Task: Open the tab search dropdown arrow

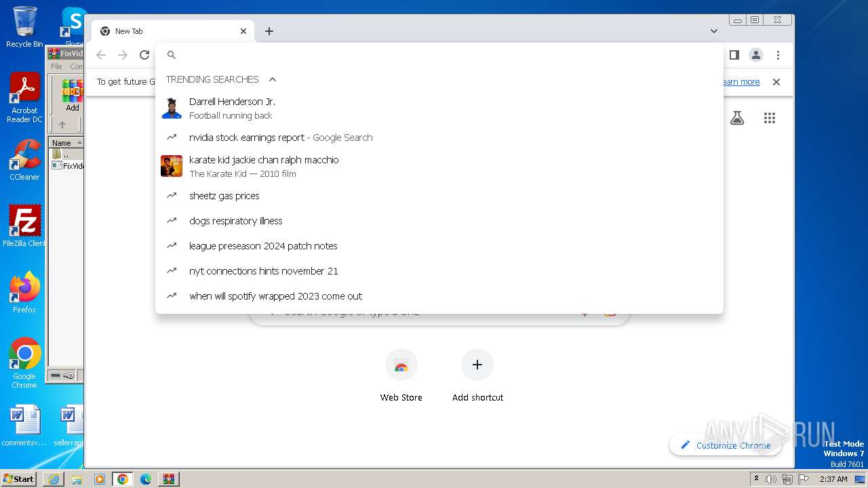Action: pyautogui.click(x=713, y=31)
